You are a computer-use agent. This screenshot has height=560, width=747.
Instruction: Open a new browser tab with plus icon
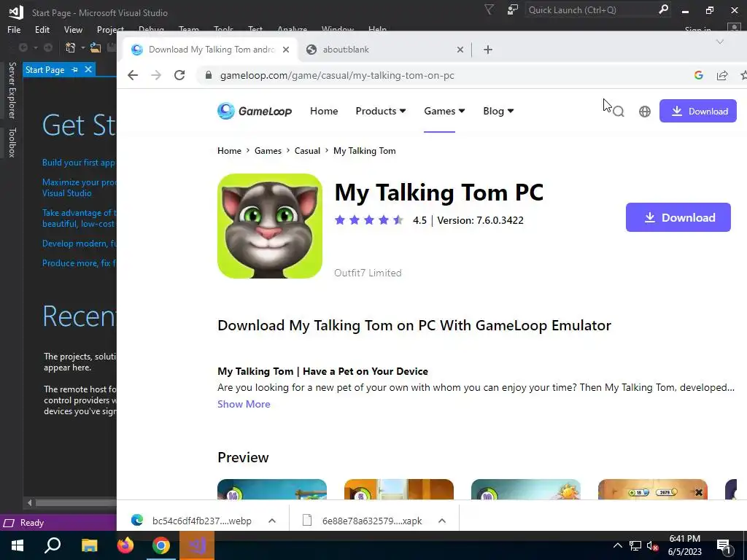point(488,50)
